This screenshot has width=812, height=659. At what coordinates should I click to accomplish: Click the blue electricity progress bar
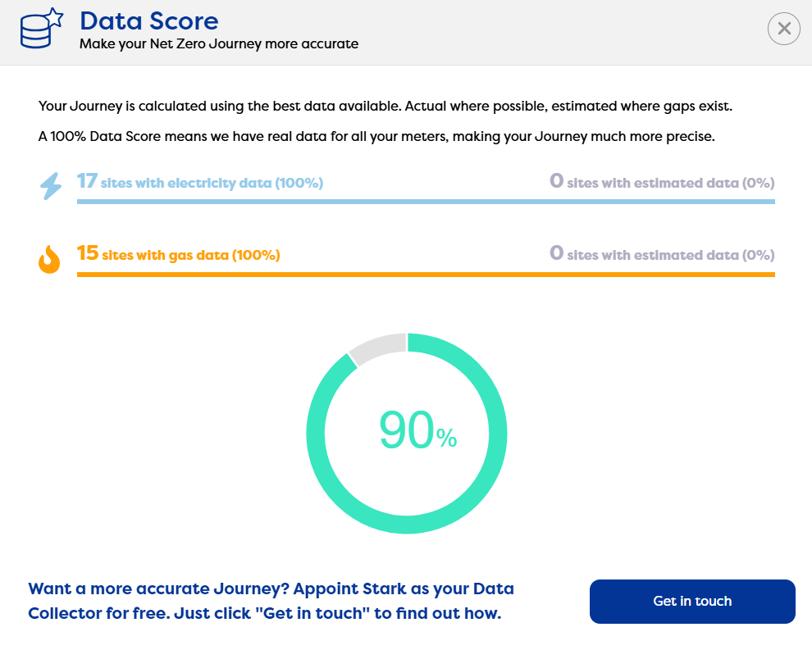pos(425,201)
